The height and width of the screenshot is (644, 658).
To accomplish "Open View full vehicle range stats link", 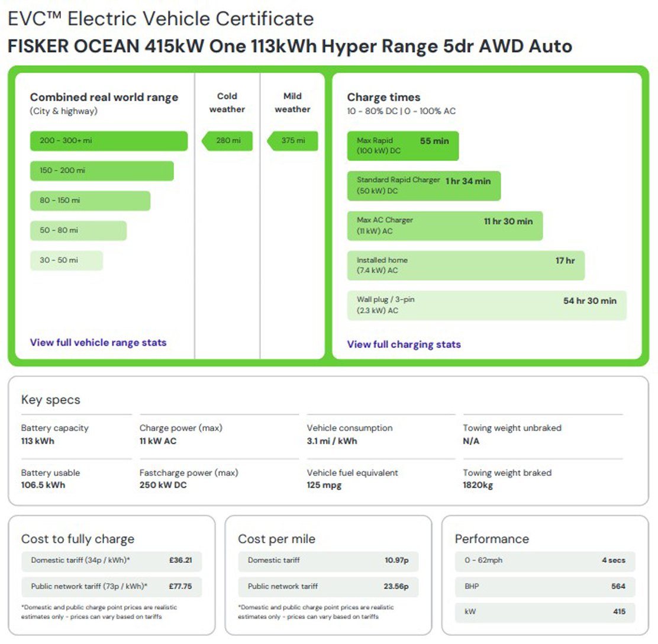I will click(98, 343).
